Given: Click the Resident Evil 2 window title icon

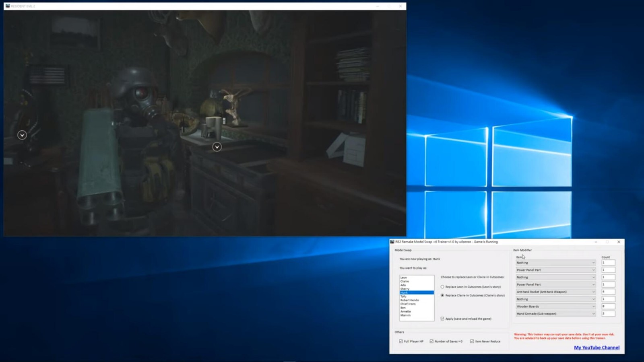Looking at the screenshot, I should click(8, 6).
